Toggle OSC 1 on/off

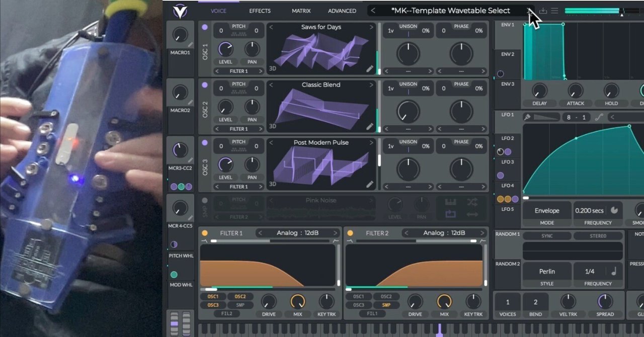205,27
